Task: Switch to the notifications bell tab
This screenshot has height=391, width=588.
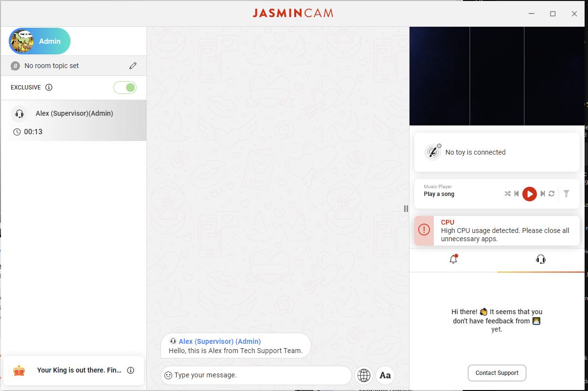Action: [x=453, y=260]
